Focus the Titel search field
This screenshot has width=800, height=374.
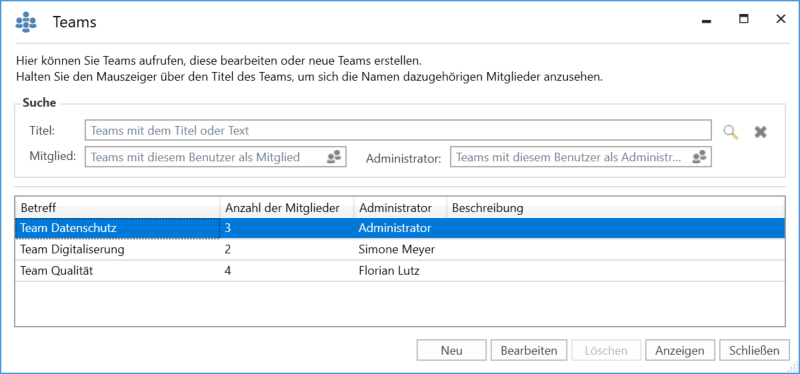pos(398,130)
